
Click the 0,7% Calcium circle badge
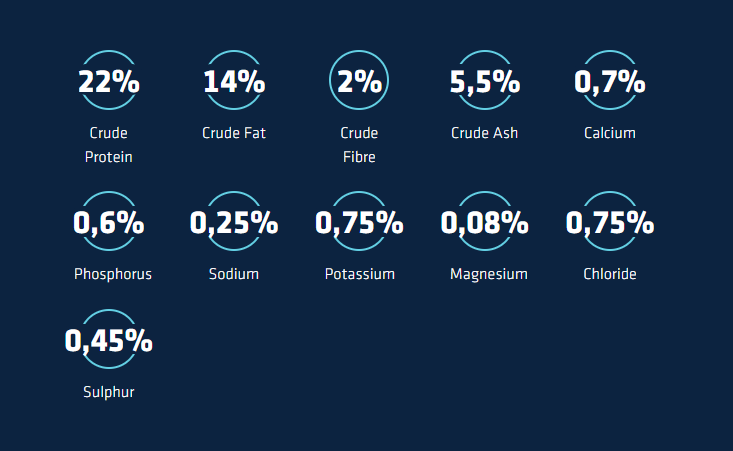click(x=609, y=81)
